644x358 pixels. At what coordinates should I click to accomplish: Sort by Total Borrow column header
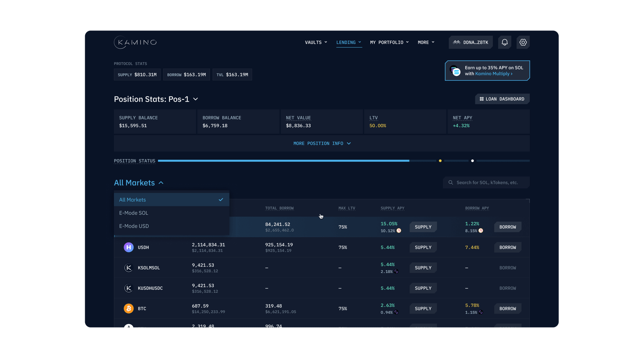[x=279, y=208]
